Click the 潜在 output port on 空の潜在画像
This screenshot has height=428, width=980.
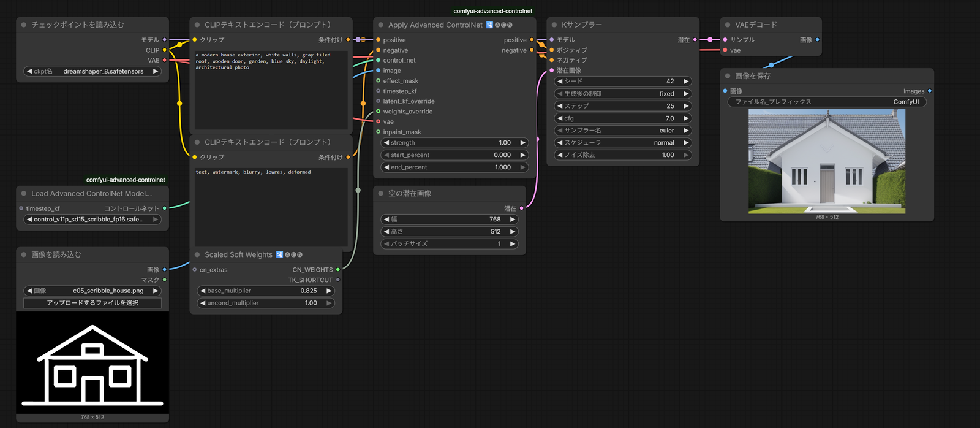point(521,208)
